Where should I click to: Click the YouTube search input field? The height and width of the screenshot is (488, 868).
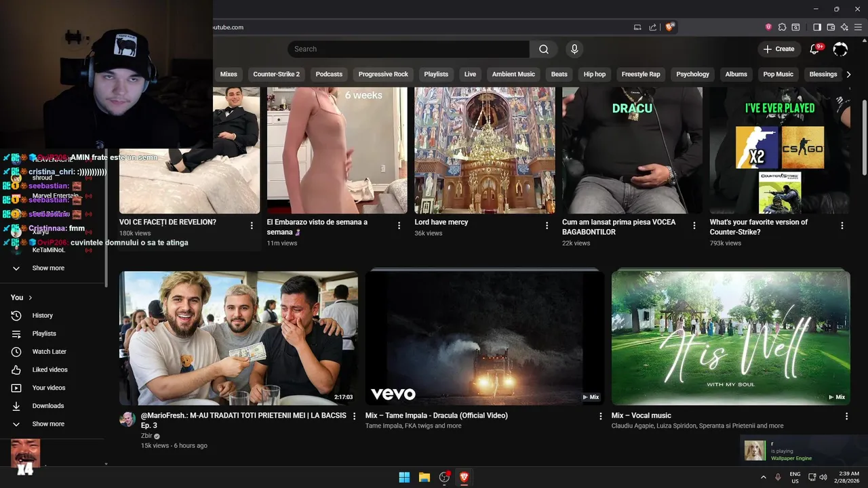pyautogui.click(x=408, y=49)
